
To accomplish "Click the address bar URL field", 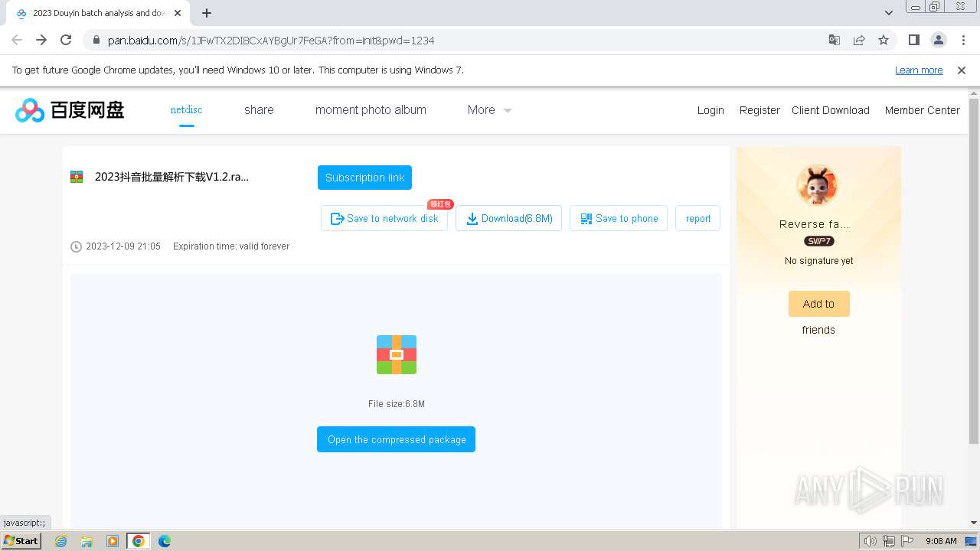I will click(x=459, y=40).
